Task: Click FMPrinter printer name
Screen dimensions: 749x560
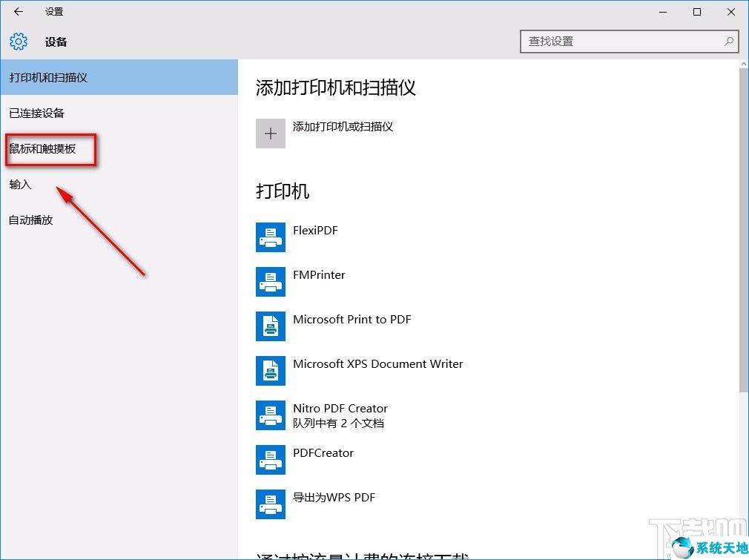Action: [x=319, y=274]
